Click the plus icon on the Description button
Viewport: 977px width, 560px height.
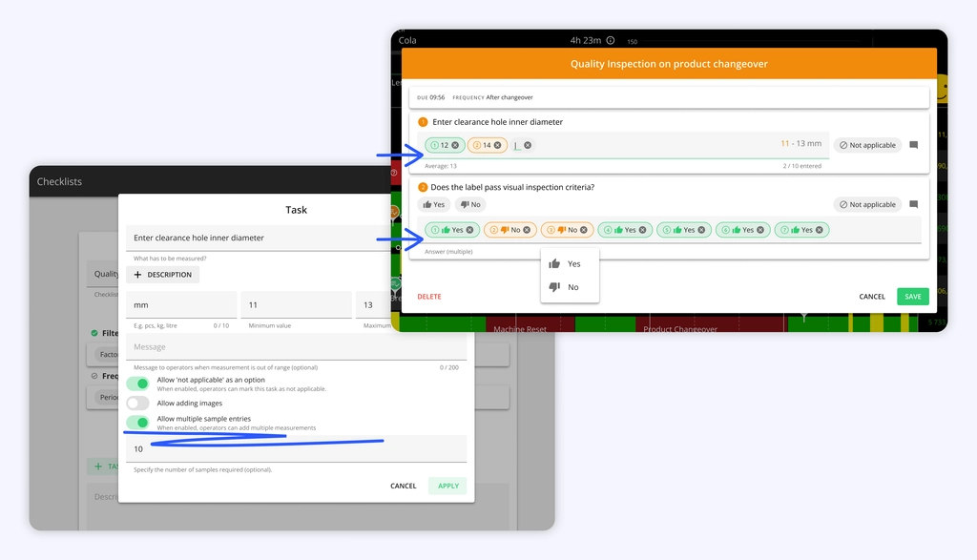tap(137, 275)
